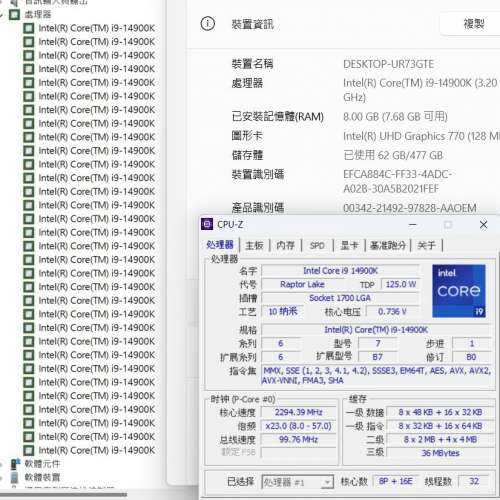This screenshot has height=500, width=500.
Task: Click the info icon beside 裝置資訊
Action: pyautogui.click(x=207, y=24)
